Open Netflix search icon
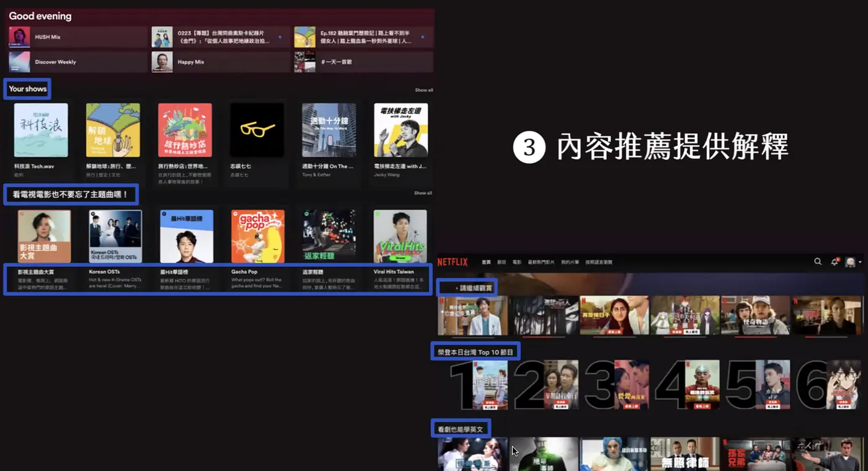868x471 pixels. [818, 262]
